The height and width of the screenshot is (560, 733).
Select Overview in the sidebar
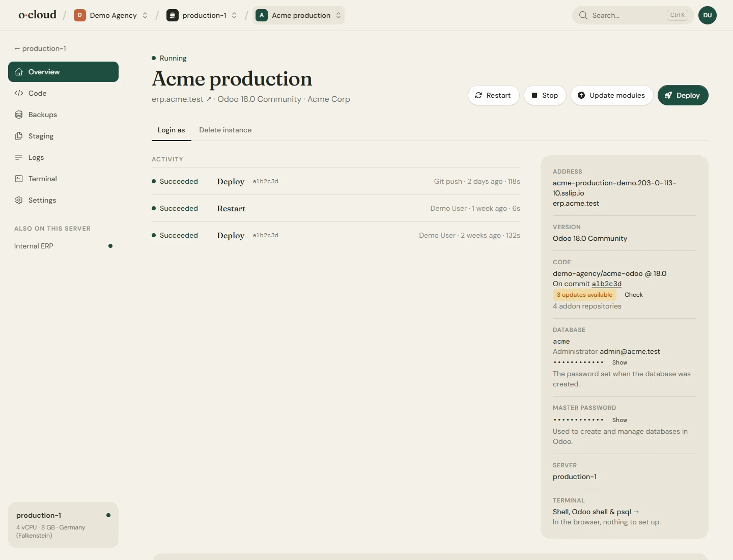(x=63, y=72)
